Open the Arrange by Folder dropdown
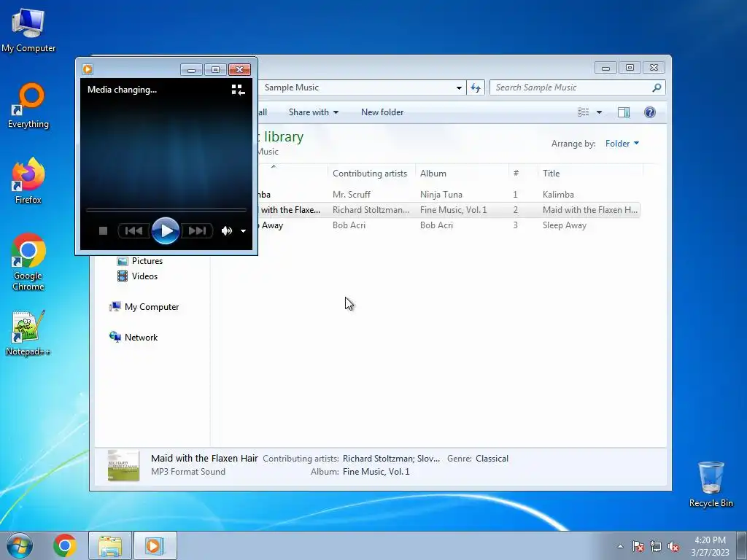The image size is (747, 560). point(622,144)
